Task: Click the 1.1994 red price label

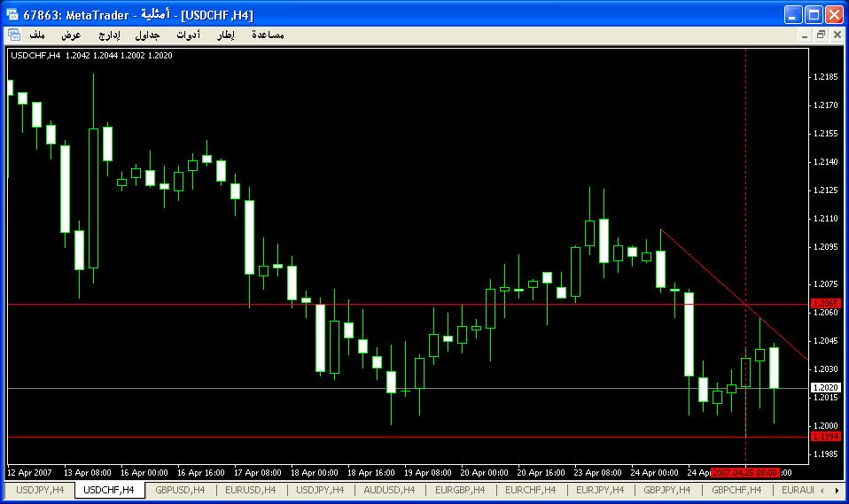Action: [826, 437]
